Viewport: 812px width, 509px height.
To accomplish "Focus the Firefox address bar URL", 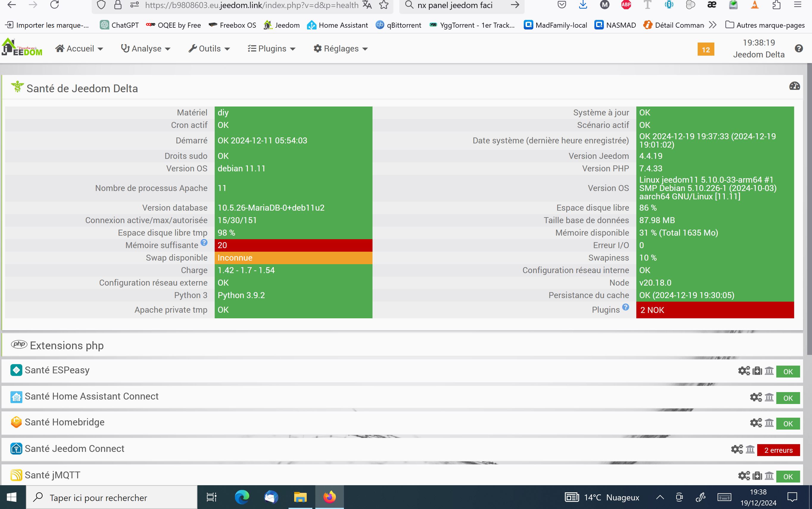I will 251,5.
